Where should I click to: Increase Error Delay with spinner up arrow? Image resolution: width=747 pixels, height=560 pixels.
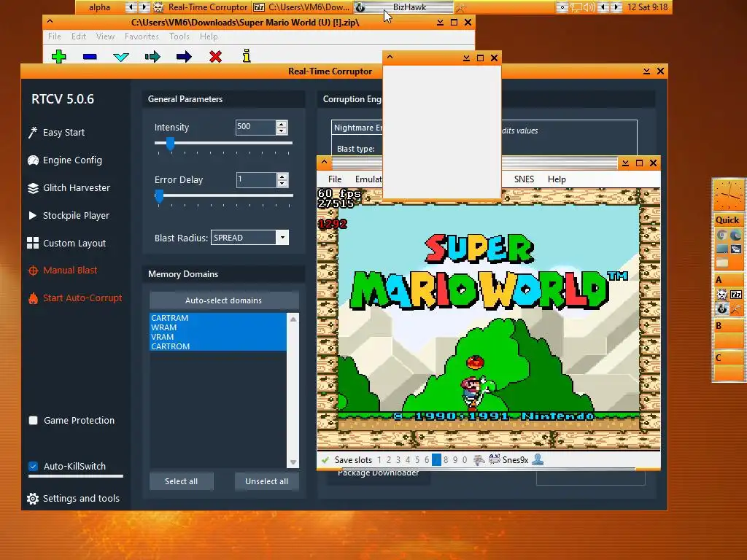tap(282, 176)
